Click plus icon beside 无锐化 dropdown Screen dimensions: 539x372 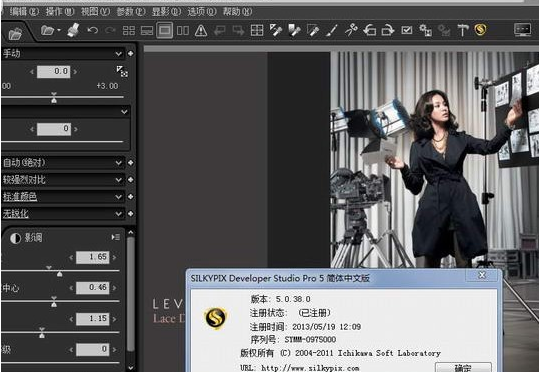tap(131, 214)
